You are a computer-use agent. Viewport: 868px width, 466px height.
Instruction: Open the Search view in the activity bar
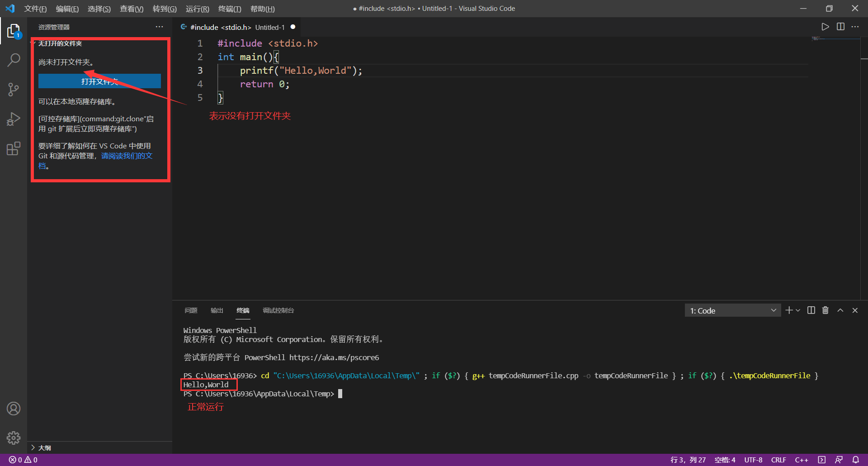(14, 59)
